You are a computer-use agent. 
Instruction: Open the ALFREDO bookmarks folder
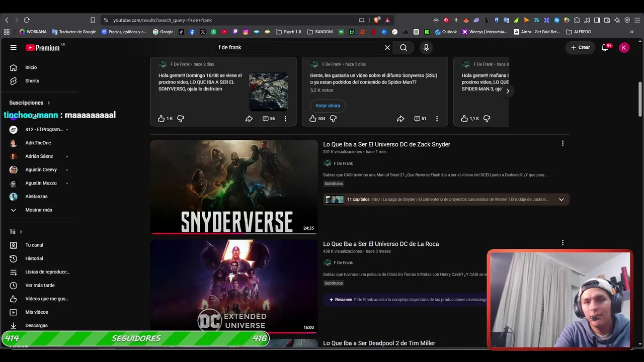[579, 32]
